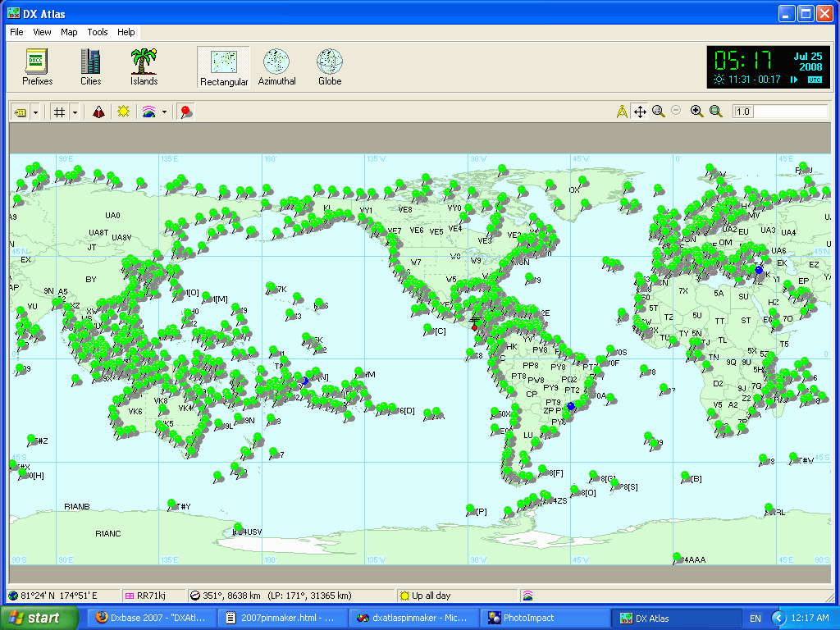Viewport: 840px width, 630px height.
Task: Show Islands on the map
Action: [x=144, y=66]
